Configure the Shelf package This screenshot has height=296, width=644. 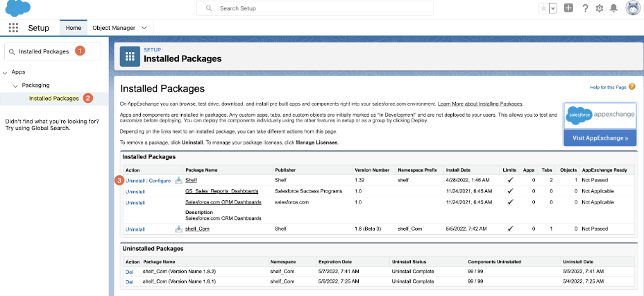pos(160,181)
